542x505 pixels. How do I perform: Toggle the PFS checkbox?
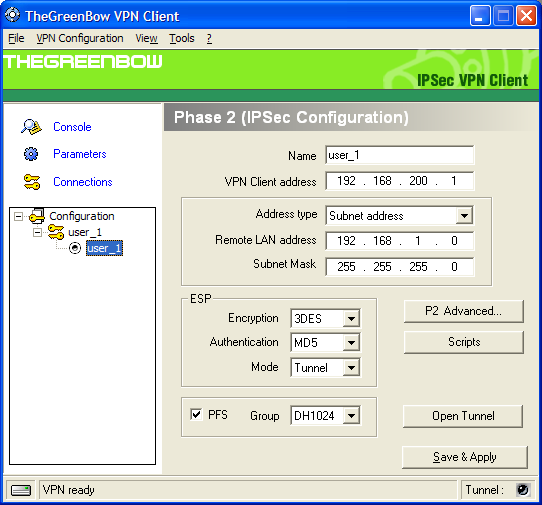point(196,414)
